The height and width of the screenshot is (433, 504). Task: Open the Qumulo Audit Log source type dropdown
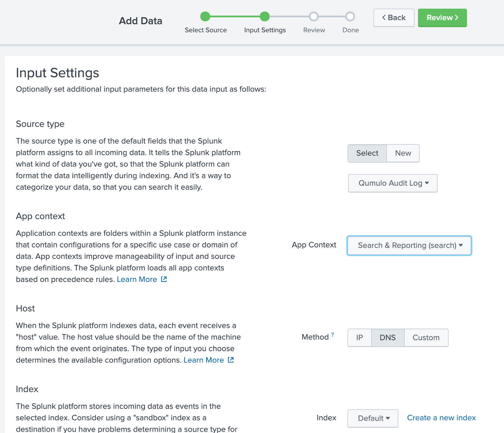392,183
